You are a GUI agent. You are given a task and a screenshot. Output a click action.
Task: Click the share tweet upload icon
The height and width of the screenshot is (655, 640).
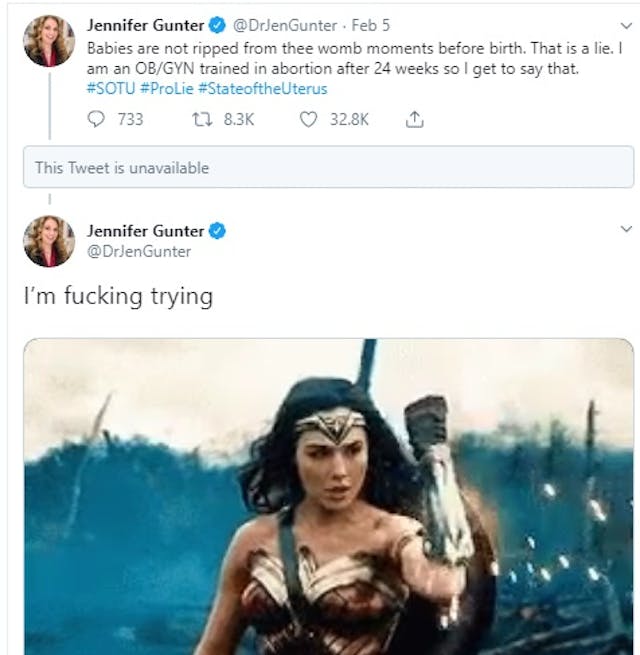point(414,119)
